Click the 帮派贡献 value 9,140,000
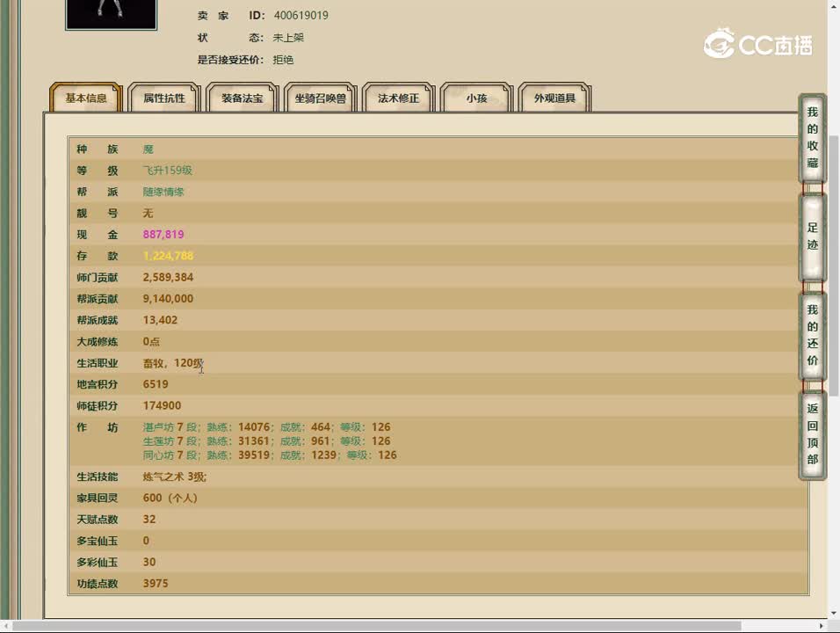 pos(168,299)
